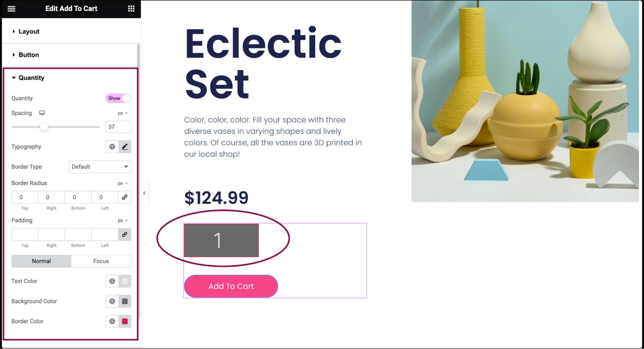
Task: Switch to the Focus state tab
Action: 101,261
